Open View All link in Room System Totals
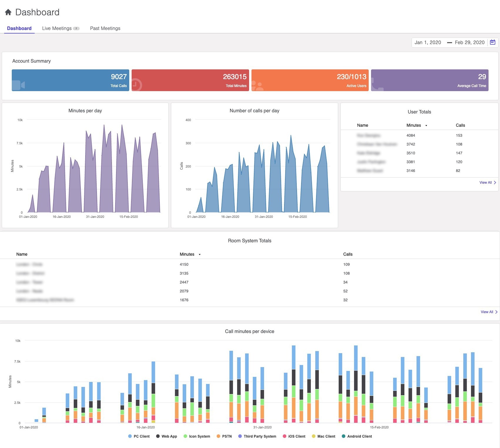Image resolution: width=500 pixels, height=448 pixels. (487, 312)
